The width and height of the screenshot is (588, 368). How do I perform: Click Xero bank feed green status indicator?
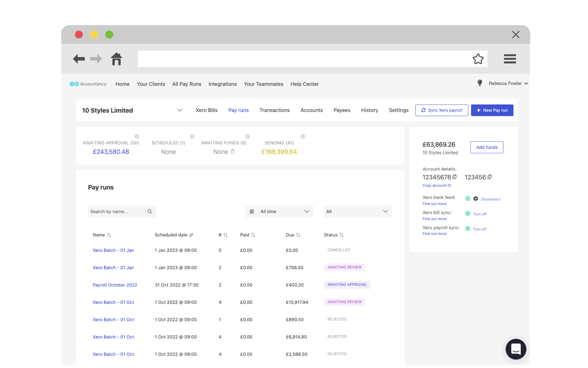point(468,199)
